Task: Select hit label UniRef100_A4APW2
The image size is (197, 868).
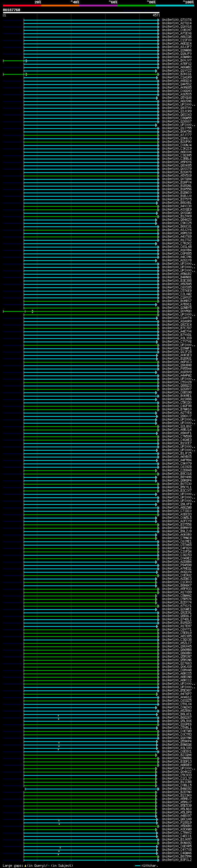Action: pyautogui.click(x=177, y=376)
